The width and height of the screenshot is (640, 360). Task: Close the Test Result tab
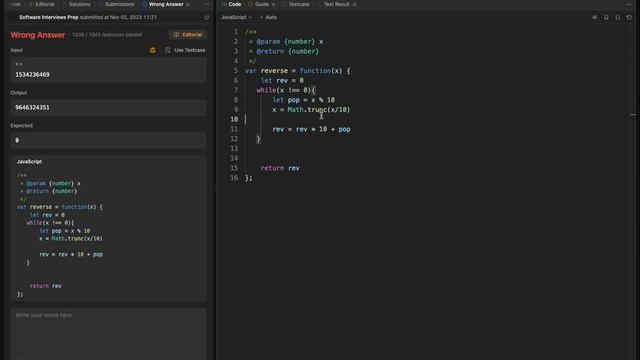(x=354, y=4)
